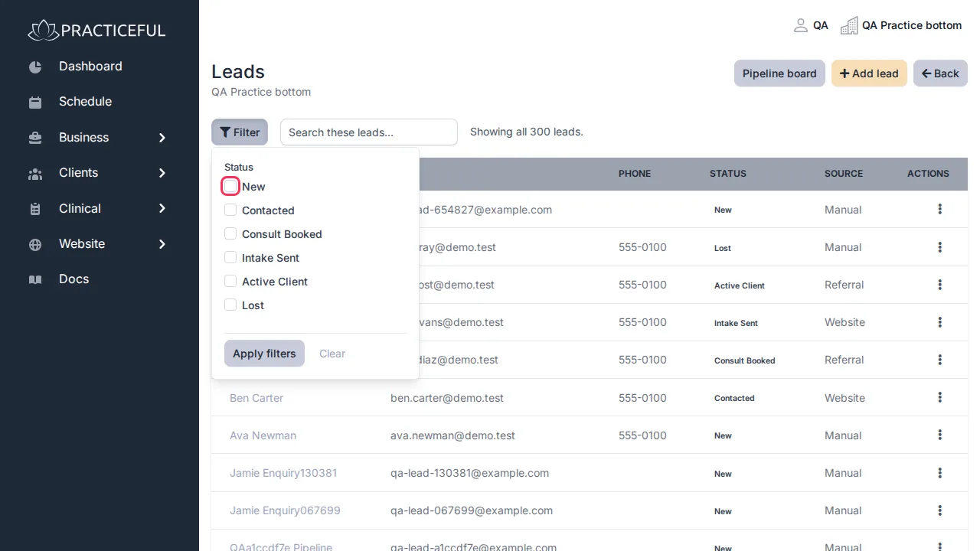Focus the Search these leads field

tap(369, 132)
